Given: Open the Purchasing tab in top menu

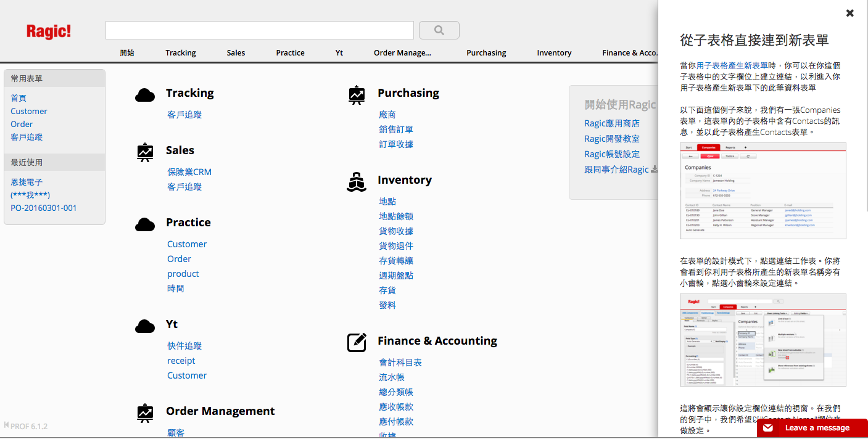Looking at the screenshot, I should 486,53.
